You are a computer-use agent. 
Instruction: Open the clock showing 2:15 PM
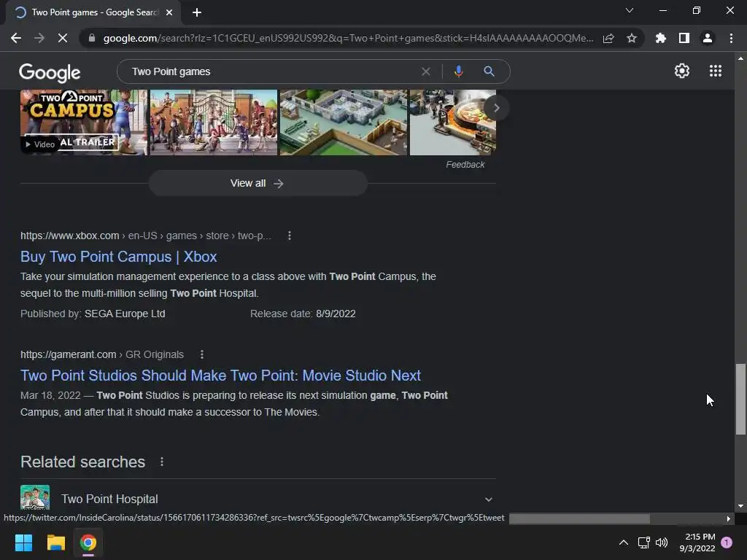[x=697, y=542]
